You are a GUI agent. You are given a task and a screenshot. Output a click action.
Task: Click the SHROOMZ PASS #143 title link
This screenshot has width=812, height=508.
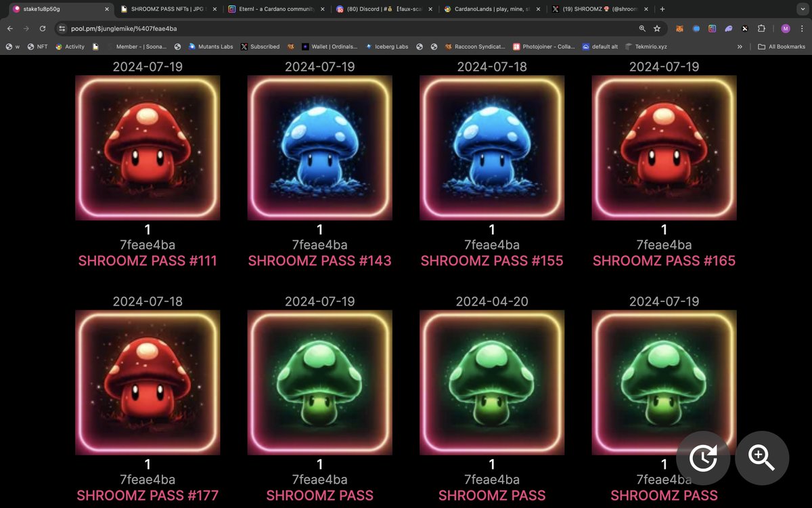click(319, 261)
